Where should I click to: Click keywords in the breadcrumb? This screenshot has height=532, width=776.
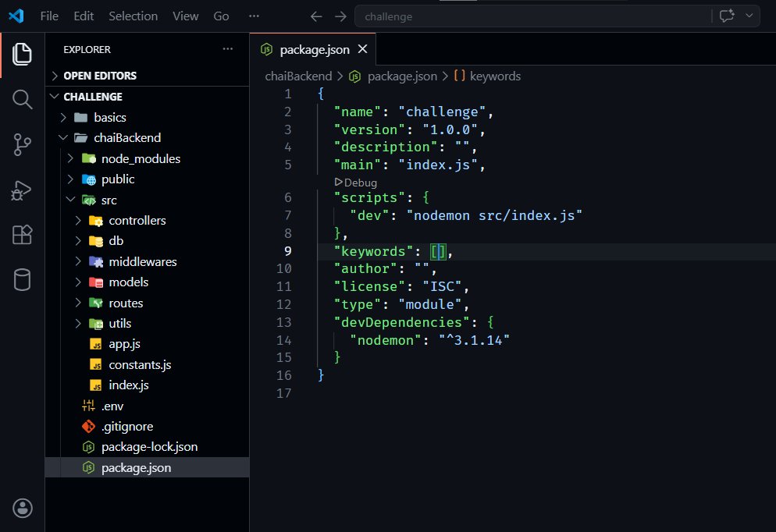tap(496, 76)
